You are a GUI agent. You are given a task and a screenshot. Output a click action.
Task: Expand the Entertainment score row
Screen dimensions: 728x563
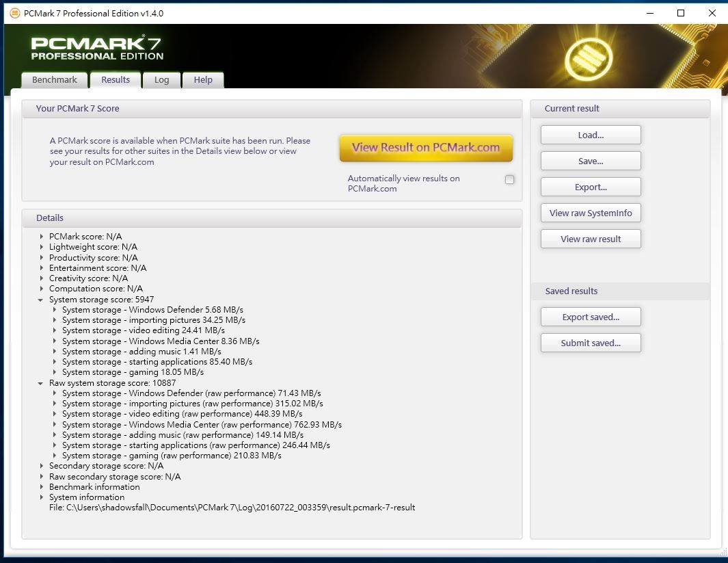(41, 268)
